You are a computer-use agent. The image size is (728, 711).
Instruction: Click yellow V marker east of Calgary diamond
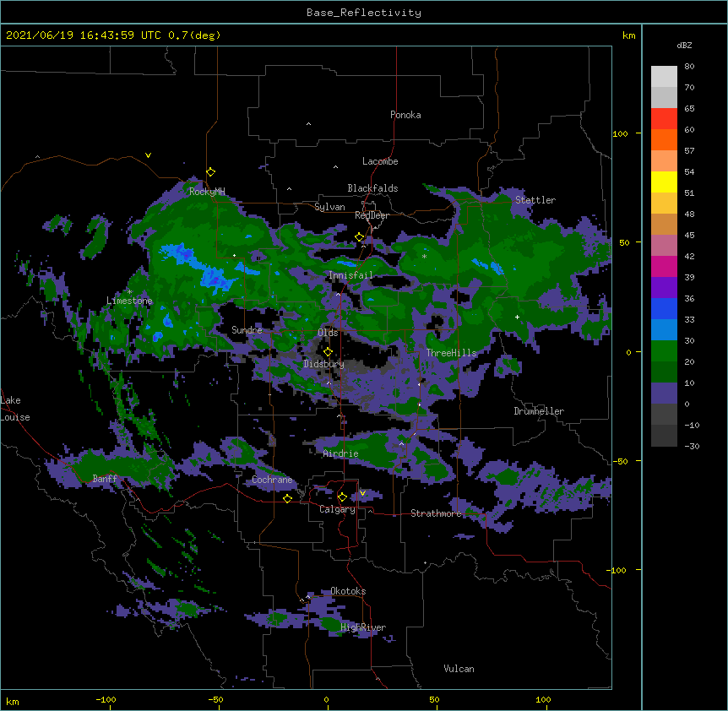[x=362, y=493]
